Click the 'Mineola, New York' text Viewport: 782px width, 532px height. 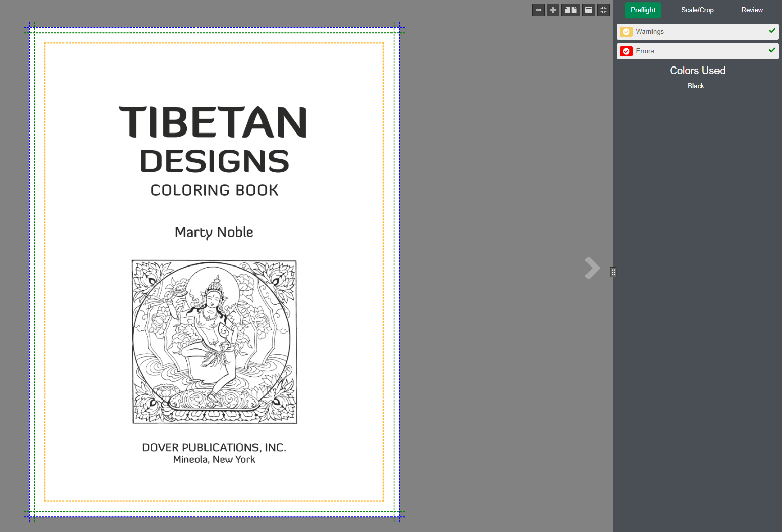pos(214,459)
